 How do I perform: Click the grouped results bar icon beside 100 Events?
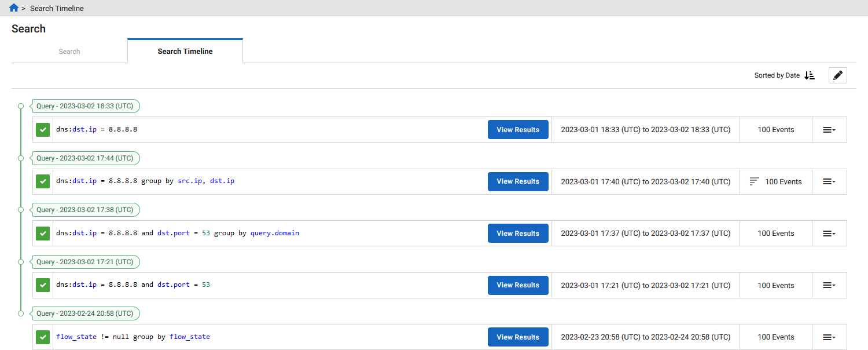[x=754, y=181]
